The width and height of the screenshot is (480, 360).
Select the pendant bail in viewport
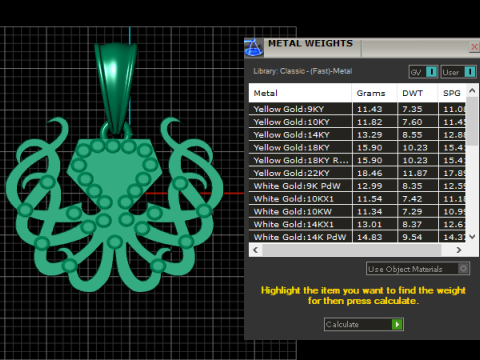[x=115, y=88]
